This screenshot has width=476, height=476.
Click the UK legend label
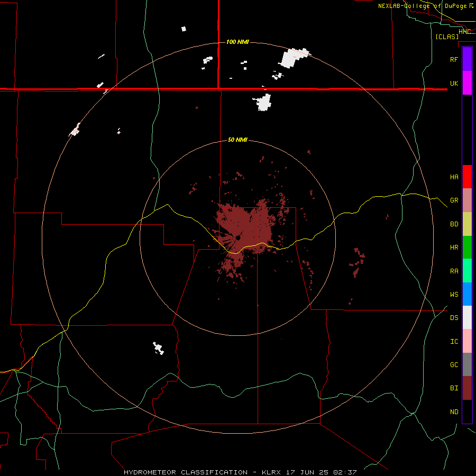tap(454, 83)
